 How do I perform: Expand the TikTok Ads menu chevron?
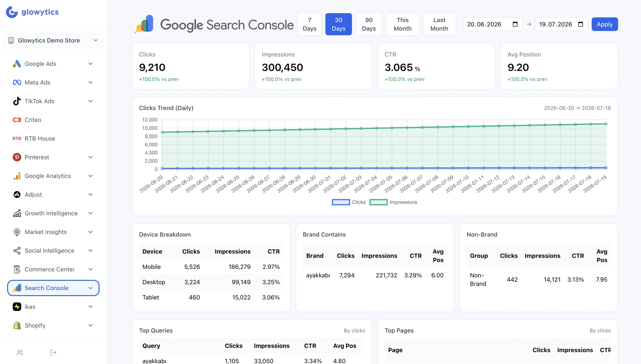(x=90, y=101)
